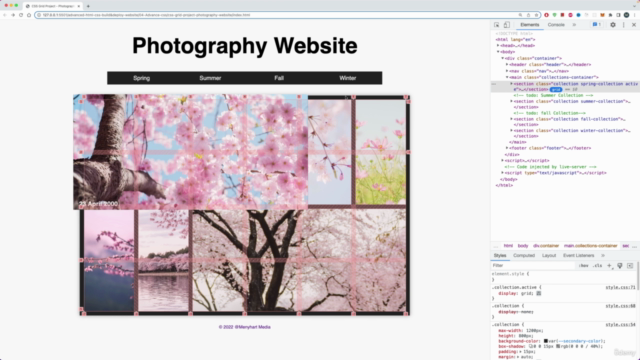
Task: Open the flexbox/grid editor icon beside display: grid
Action: pyautogui.click(x=539, y=293)
